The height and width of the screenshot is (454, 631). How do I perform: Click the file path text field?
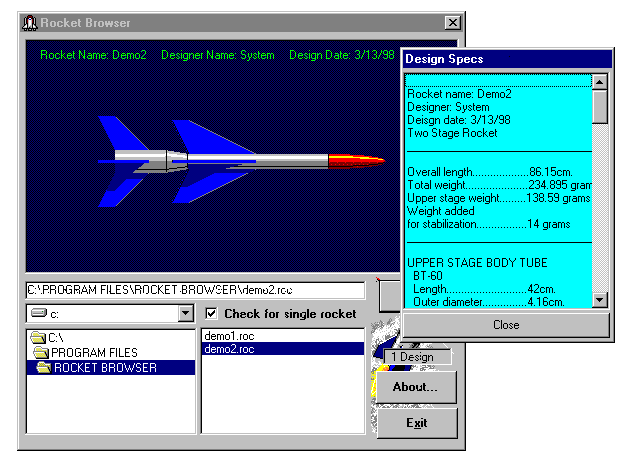(x=200, y=290)
